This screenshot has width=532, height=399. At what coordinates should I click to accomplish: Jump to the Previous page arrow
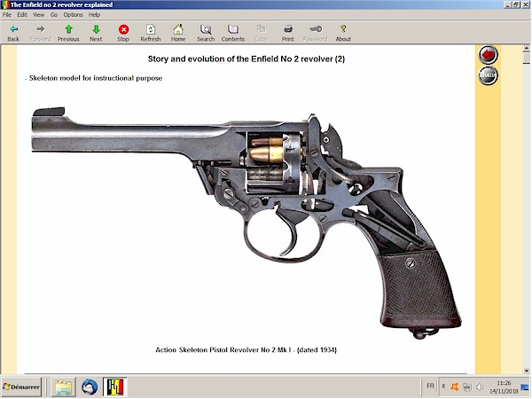68,33
